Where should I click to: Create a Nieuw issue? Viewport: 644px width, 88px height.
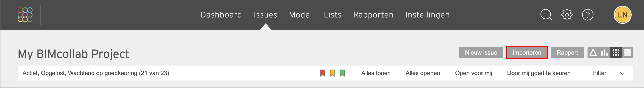(x=481, y=53)
